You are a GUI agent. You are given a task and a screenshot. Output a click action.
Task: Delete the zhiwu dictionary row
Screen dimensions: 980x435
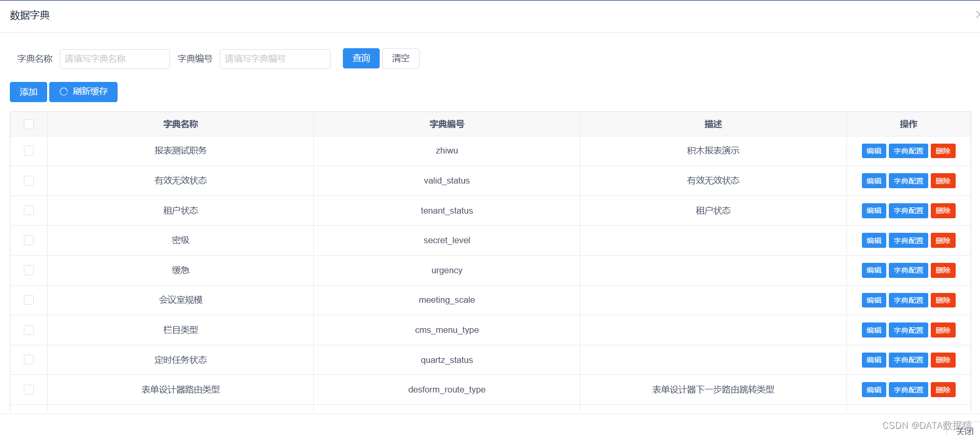943,151
